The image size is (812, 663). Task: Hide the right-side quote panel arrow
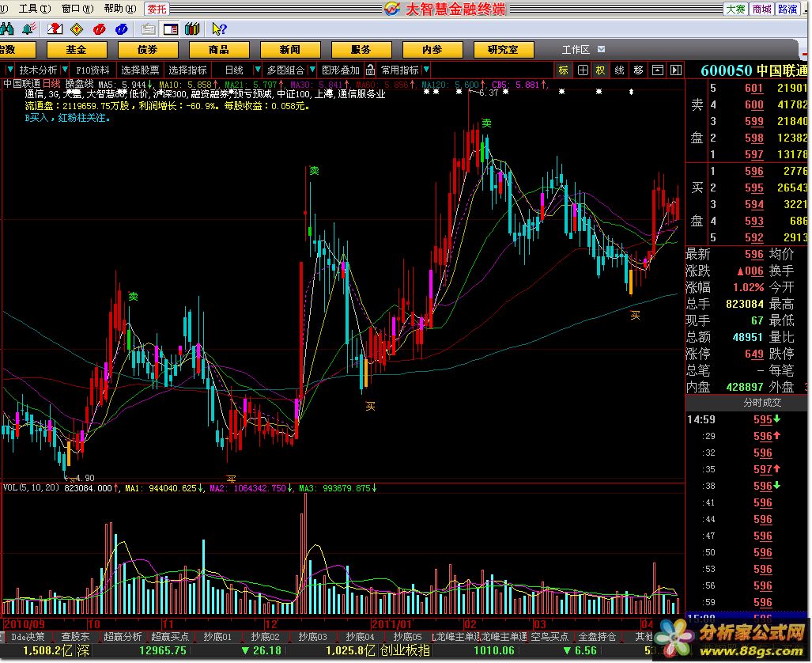coord(676,70)
